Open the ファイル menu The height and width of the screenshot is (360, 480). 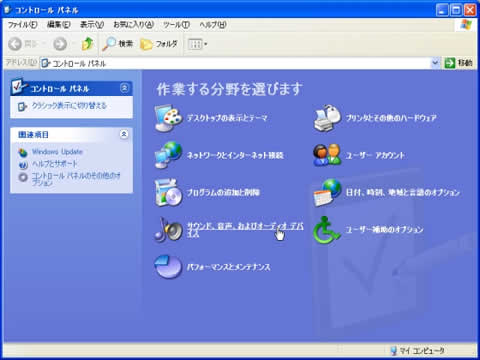point(22,25)
